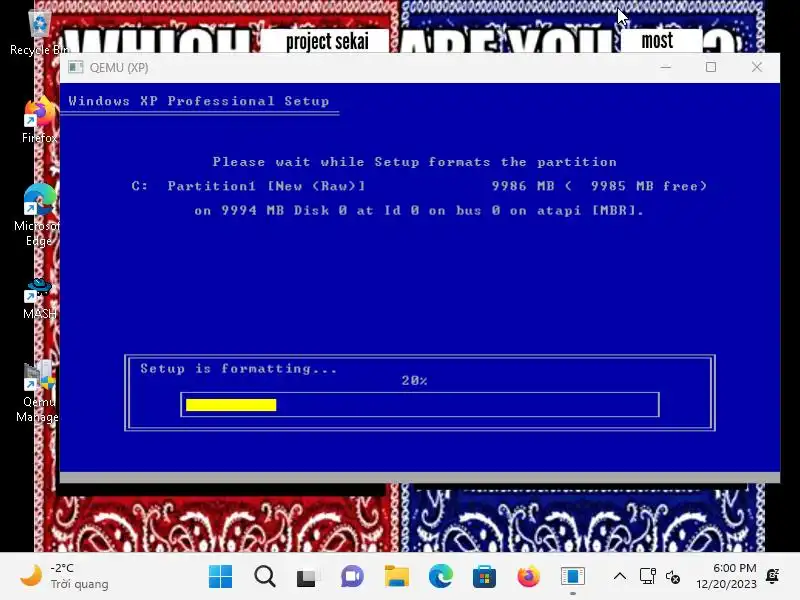Image resolution: width=800 pixels, height=600 pixels.
Task: Close the QEMU (XP) window
Action: 757,67
